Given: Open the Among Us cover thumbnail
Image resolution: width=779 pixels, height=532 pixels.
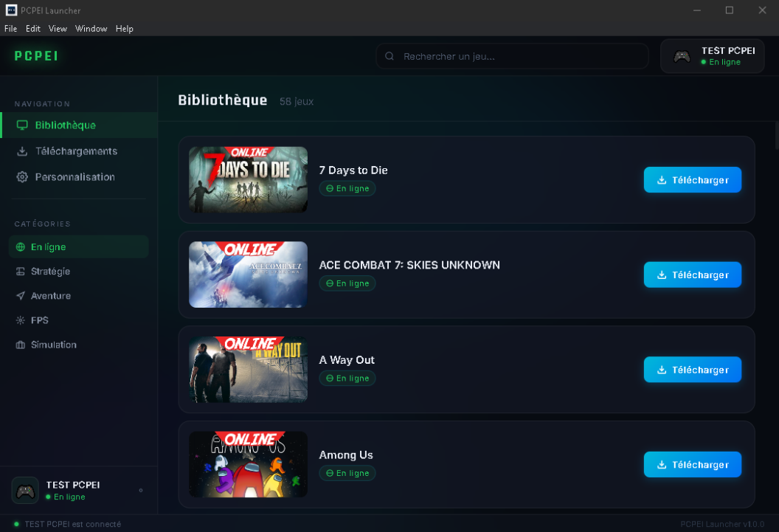Looking at the screenshot, I should [x=248, y=464].
